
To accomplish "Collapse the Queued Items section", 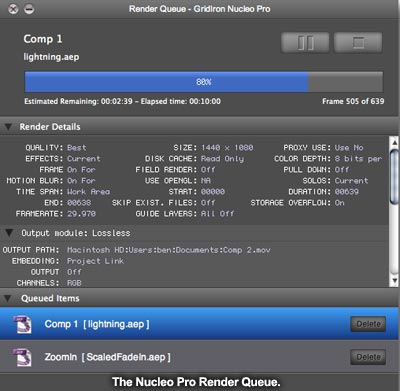I will tap(8, 298).
